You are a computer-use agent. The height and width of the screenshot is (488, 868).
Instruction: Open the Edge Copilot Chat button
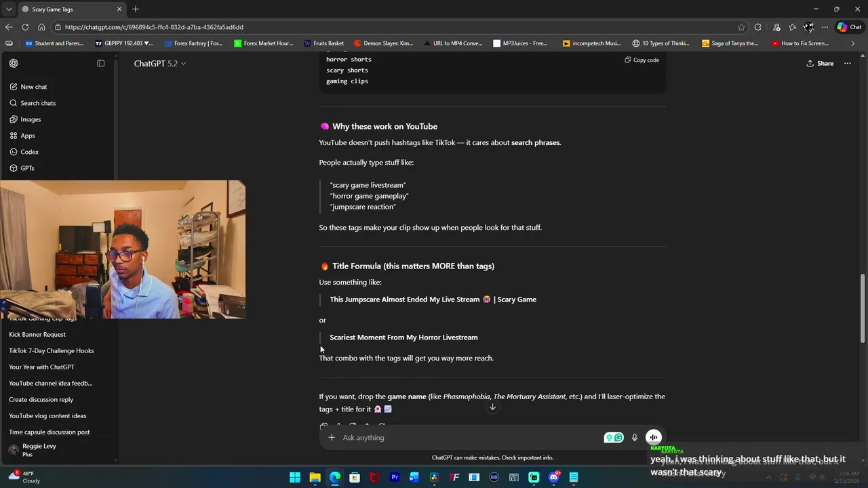click(x=849, y=27)
